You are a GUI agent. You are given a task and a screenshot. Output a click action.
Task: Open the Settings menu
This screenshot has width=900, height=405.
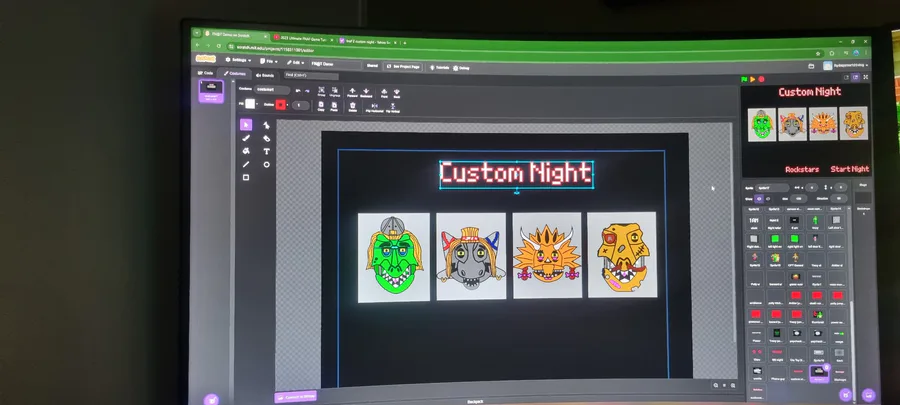[238, 60]
